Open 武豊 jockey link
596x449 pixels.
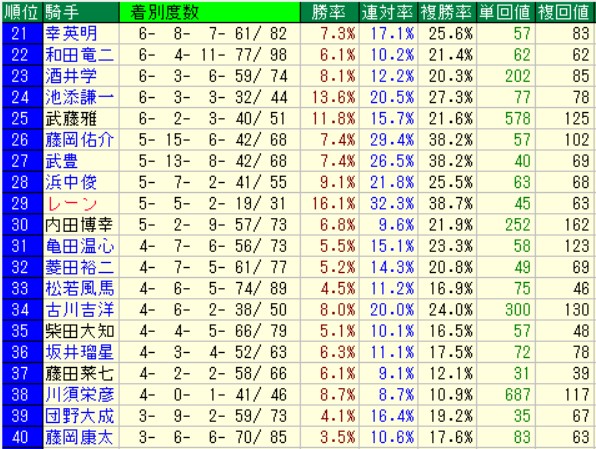[62, 161]
